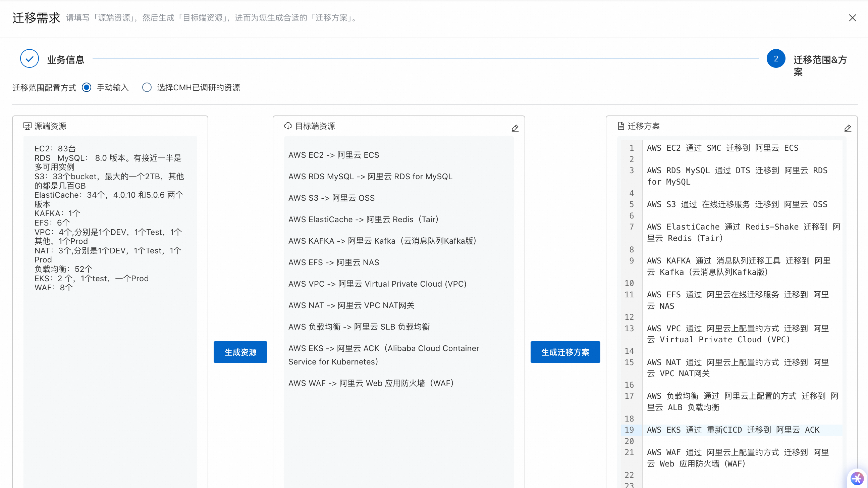Click line number 1 in editor gutter

point(631,148)
